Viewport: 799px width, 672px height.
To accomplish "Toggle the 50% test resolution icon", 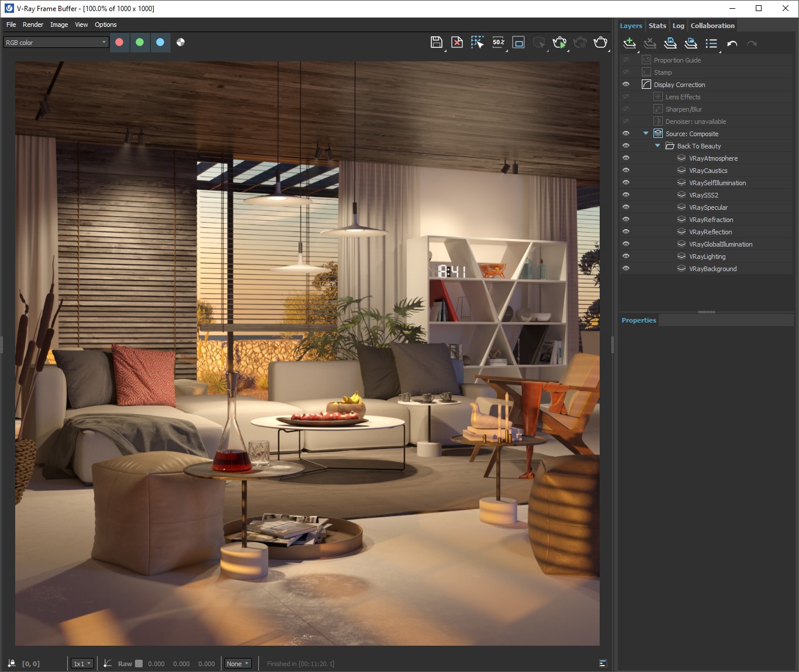I will point(498,42).
